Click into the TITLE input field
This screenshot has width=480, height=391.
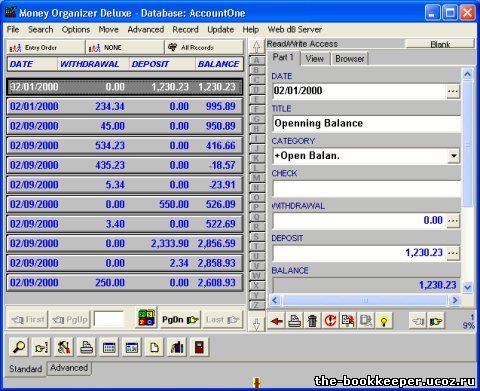pos(366,124)
